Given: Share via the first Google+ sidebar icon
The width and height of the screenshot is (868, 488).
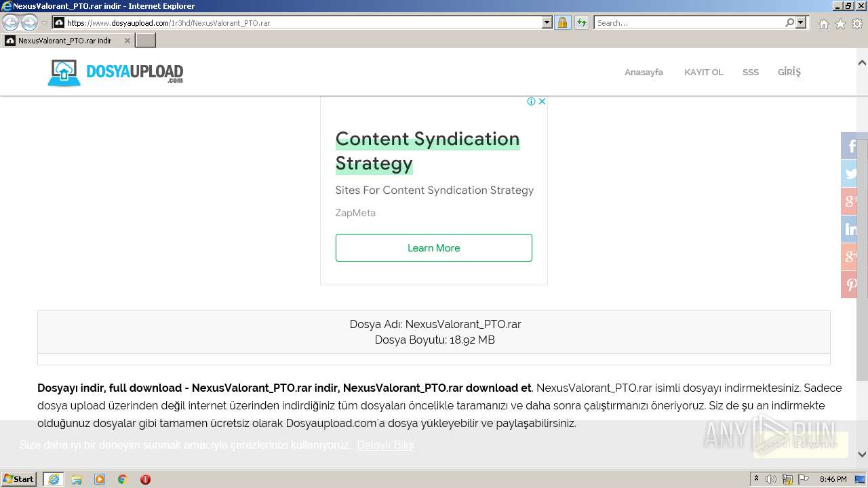Looking at the screenshot, I should point(850,201).
